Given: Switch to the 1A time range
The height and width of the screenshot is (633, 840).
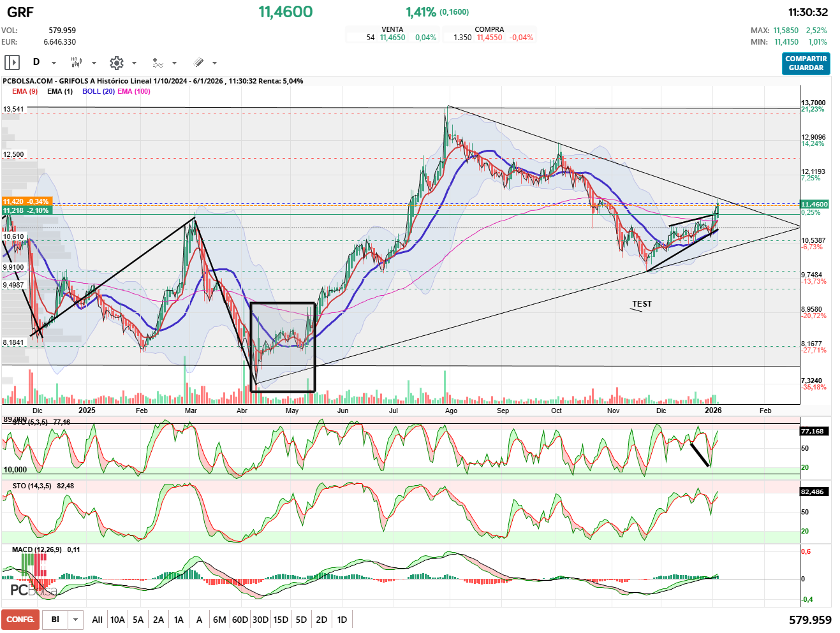Looking at the screenshot, I should click(179, 620).
